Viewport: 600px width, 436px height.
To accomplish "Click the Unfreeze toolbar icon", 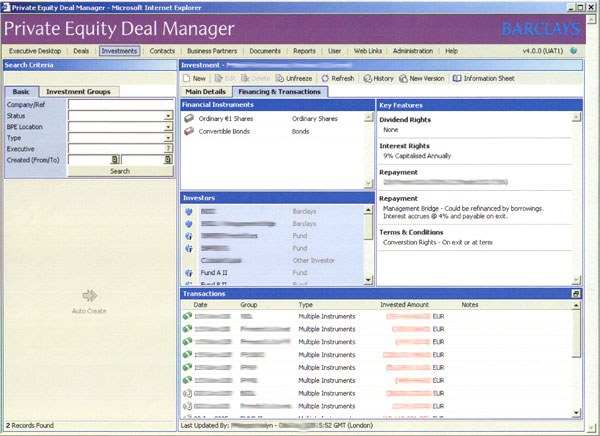I will (280, 78).
